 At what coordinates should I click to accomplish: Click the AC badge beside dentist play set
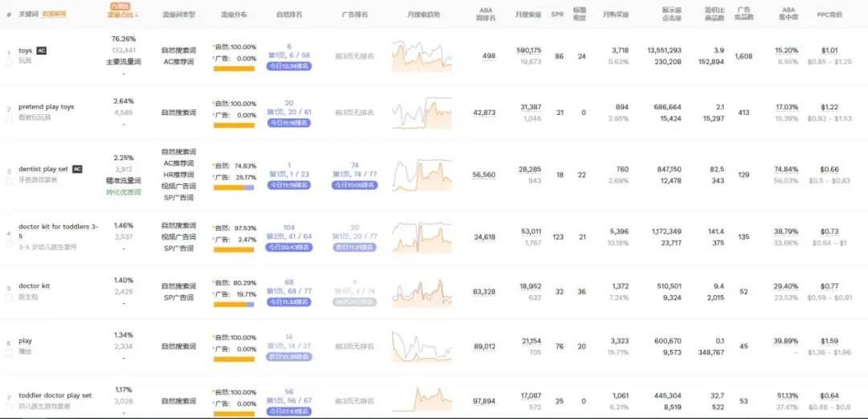(x=77, y=169)
